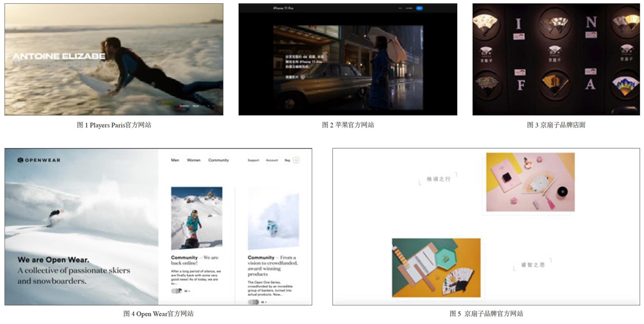This screenshot has width=644, height=324.
Task: Click caption '图 4 Open Wear官方网站'
Action: click(158, 314)
